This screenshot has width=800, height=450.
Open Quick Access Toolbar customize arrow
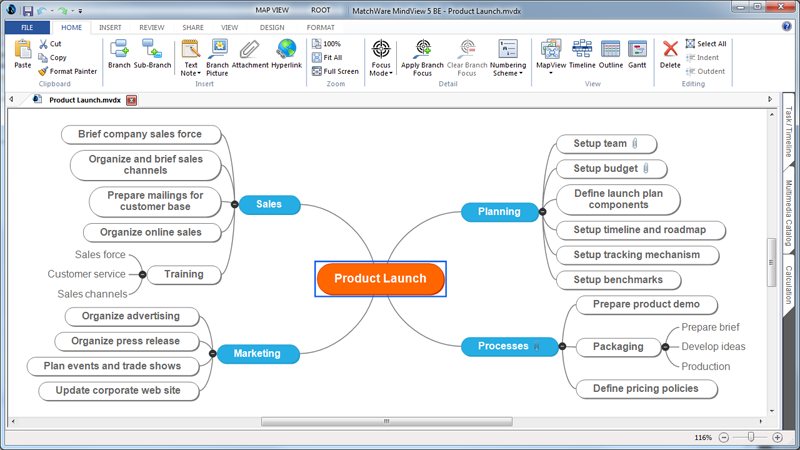(x=80, y=11)
